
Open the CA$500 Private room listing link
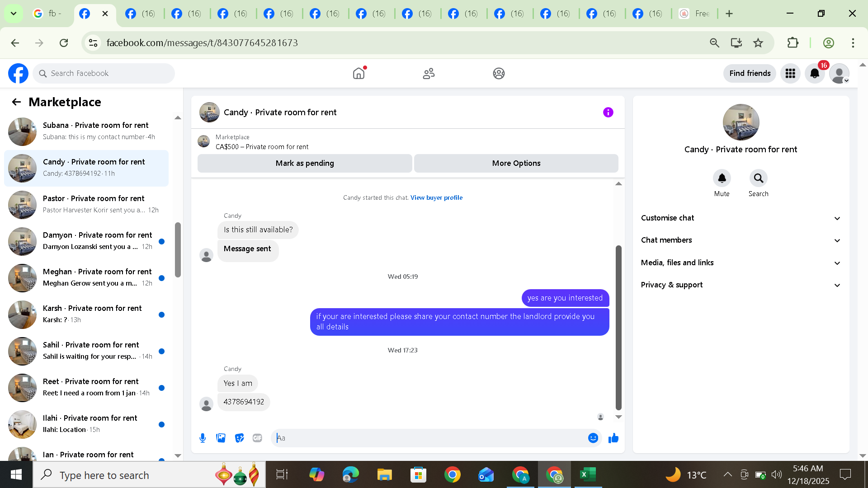[x=262, y=147]
